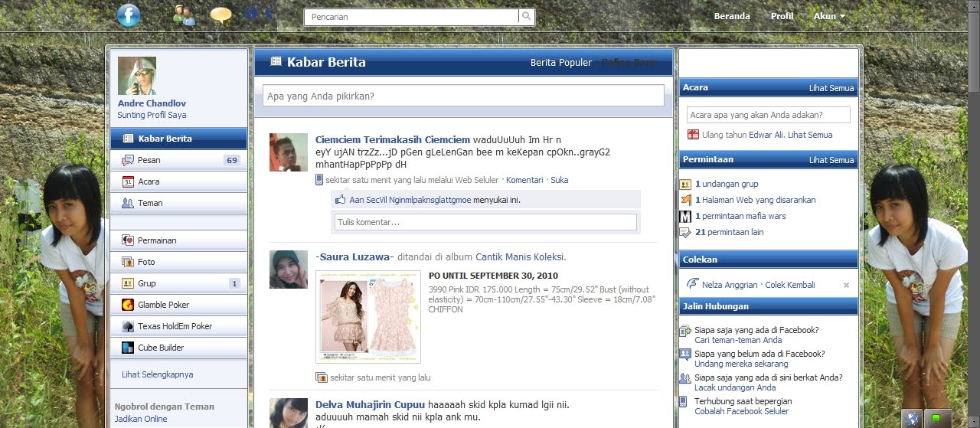
Task: Switch to Berita Populer feed tab
Action: tap(561, 63)
